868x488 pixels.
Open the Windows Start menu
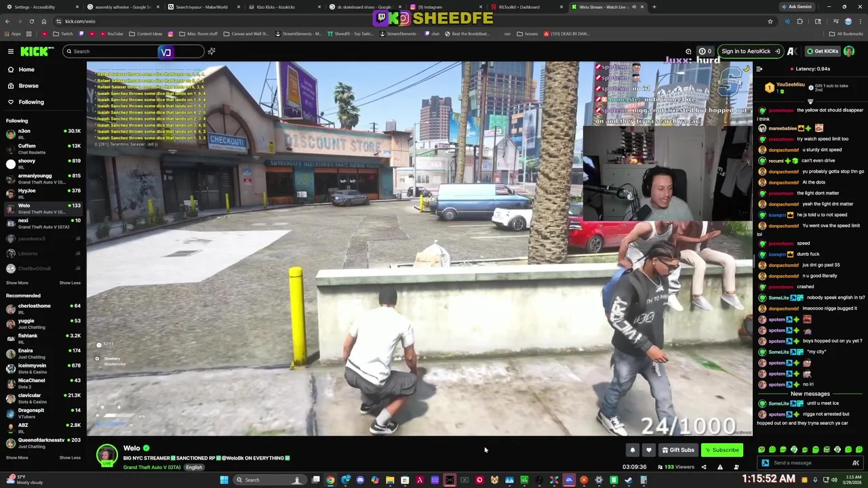[x=224, y=480]
